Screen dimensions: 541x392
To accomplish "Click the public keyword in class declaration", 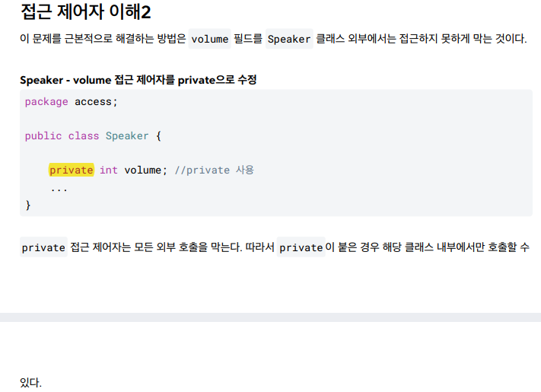I will (43, 136).
